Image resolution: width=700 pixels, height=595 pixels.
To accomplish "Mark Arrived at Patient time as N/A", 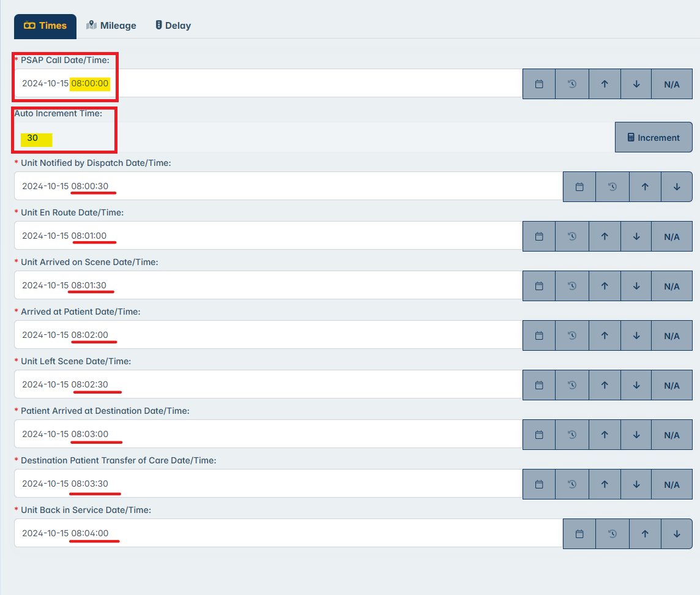I will (672, 335).
